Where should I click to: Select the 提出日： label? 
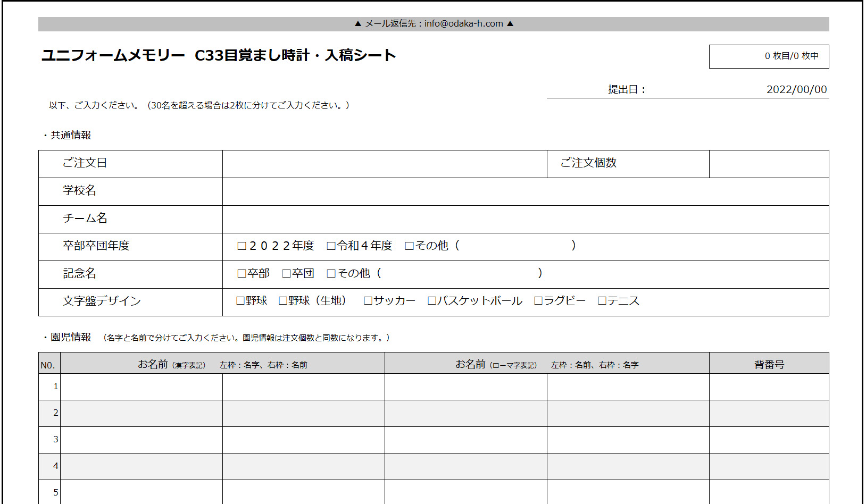click(627, 89)
